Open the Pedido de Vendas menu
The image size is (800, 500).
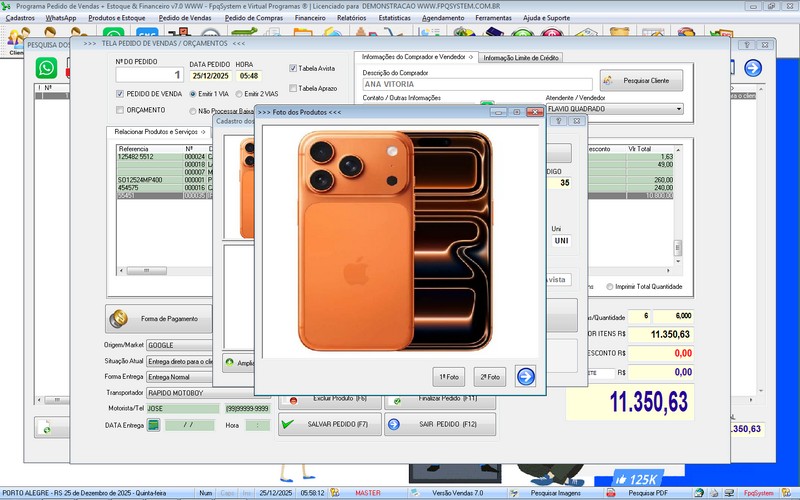pos(185,18)
